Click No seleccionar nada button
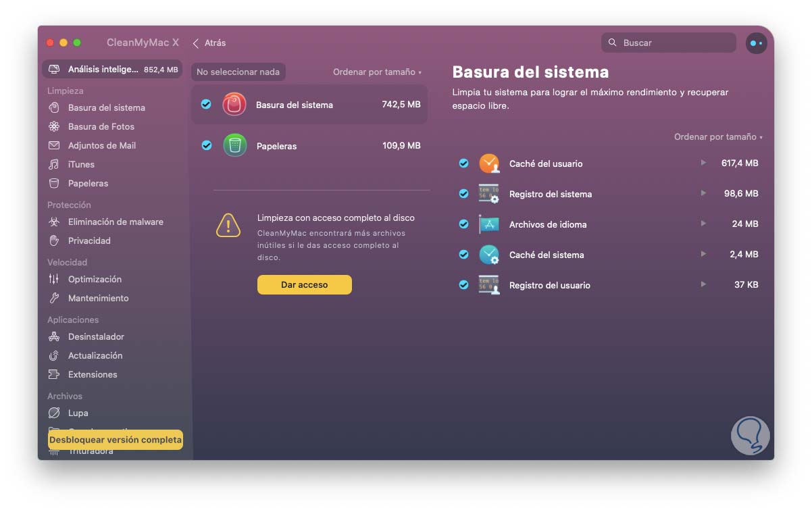This screenshot has width=812, height=510. [x=238, y=72]
